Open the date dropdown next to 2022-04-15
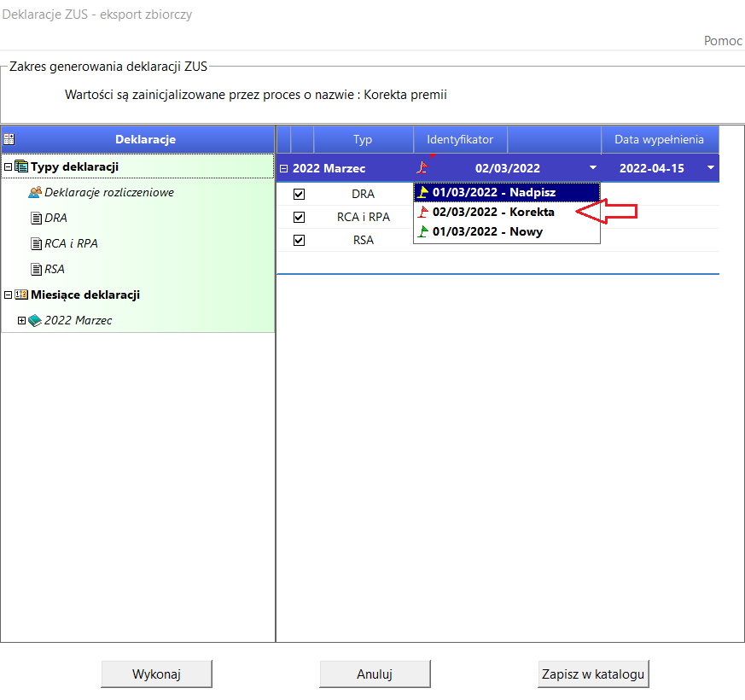745x700 pixels. [711, 168]
